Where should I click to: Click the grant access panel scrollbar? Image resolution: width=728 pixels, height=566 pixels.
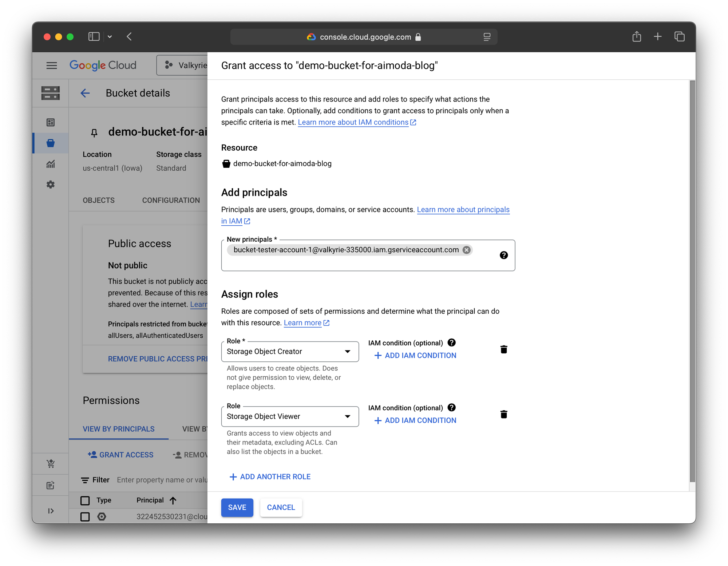[692, 280]
